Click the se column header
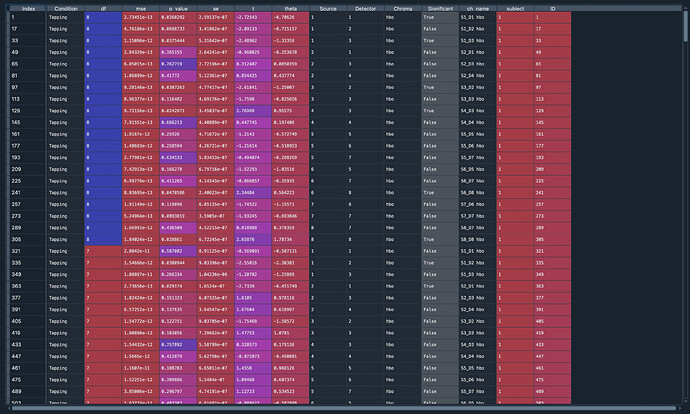This screenshot has width=690, height=414. click(216, 8)
